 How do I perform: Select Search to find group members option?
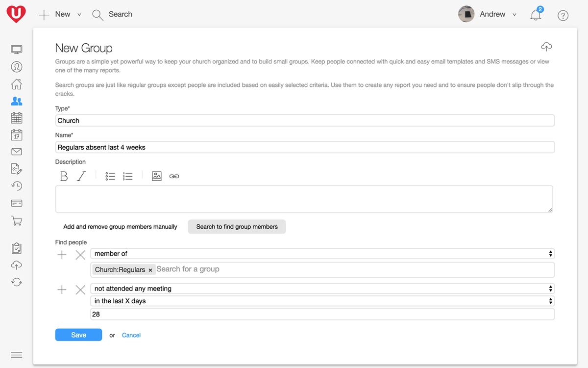pos(237,227)
